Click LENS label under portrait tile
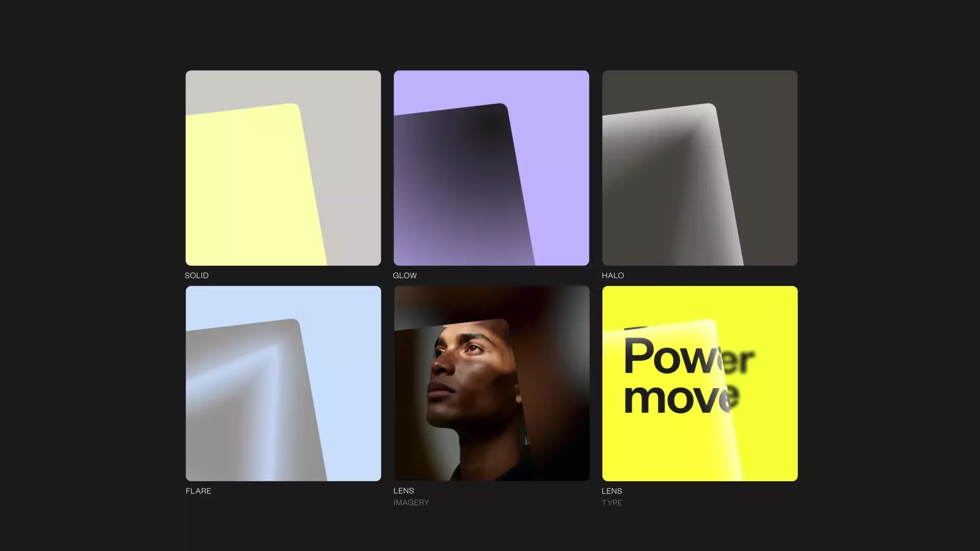This screenshot has height=551, width=980. (x=403, y=491)
